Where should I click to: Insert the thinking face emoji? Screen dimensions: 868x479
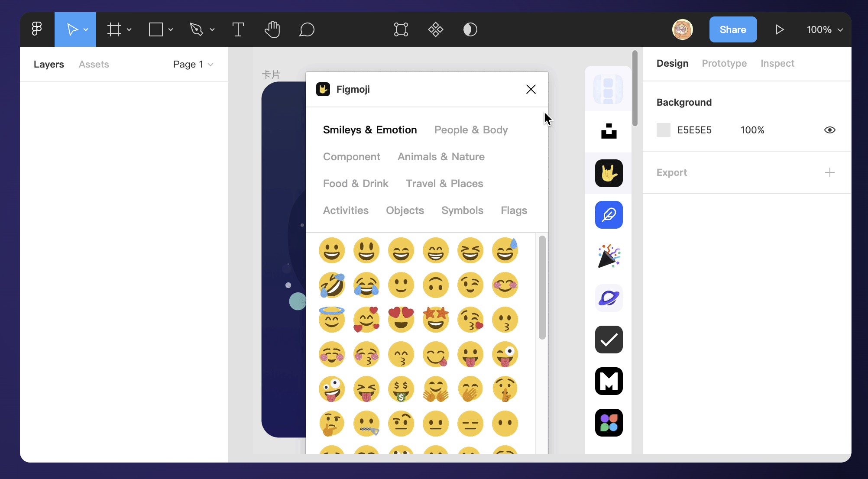click(x=332, y=424)
